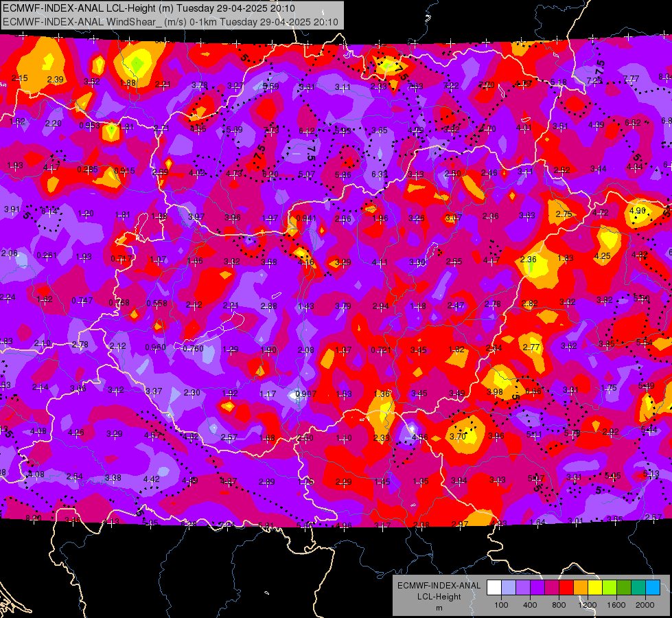
Task: Click the wind shear value 8.20
Action: click(x=34, y=518)
